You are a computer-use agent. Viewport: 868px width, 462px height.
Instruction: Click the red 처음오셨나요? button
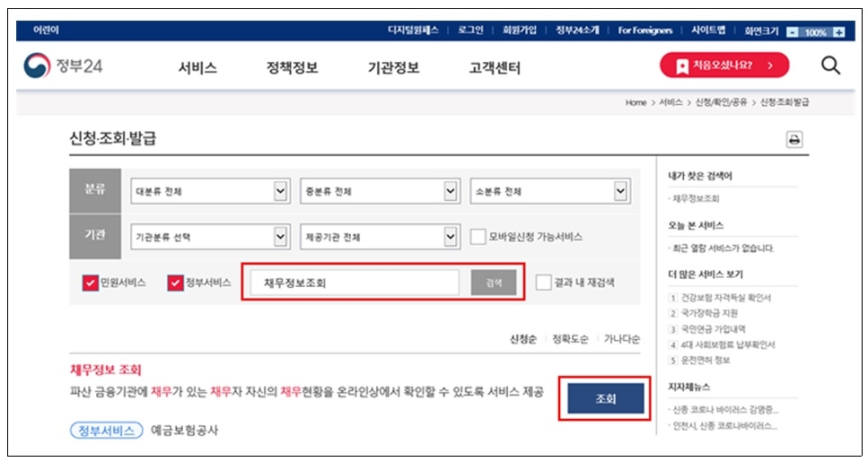724,65
